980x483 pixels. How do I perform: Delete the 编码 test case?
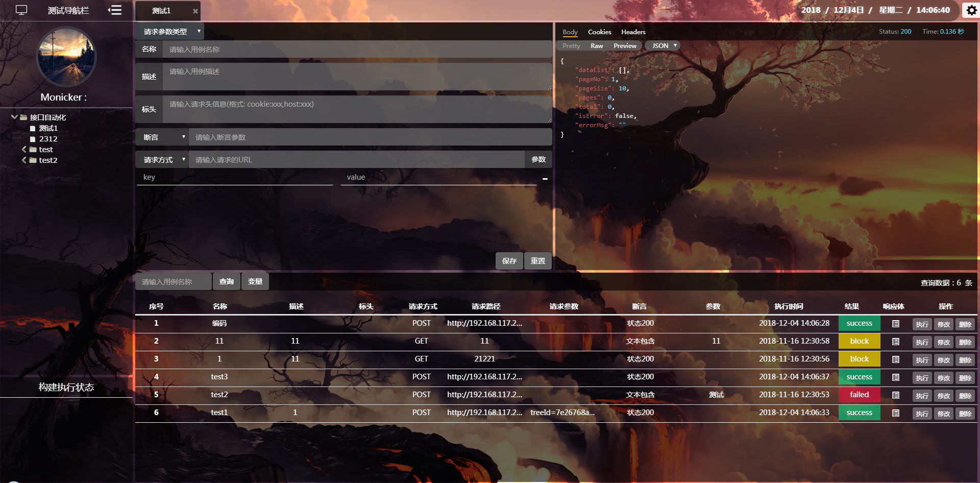pos(965,324)
